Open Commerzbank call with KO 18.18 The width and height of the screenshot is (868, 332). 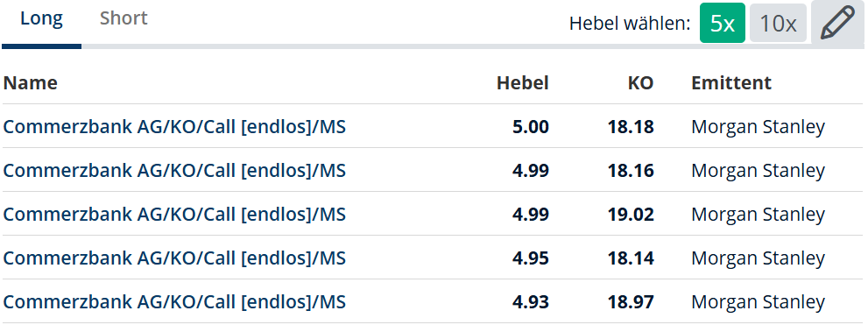[174, 127]
